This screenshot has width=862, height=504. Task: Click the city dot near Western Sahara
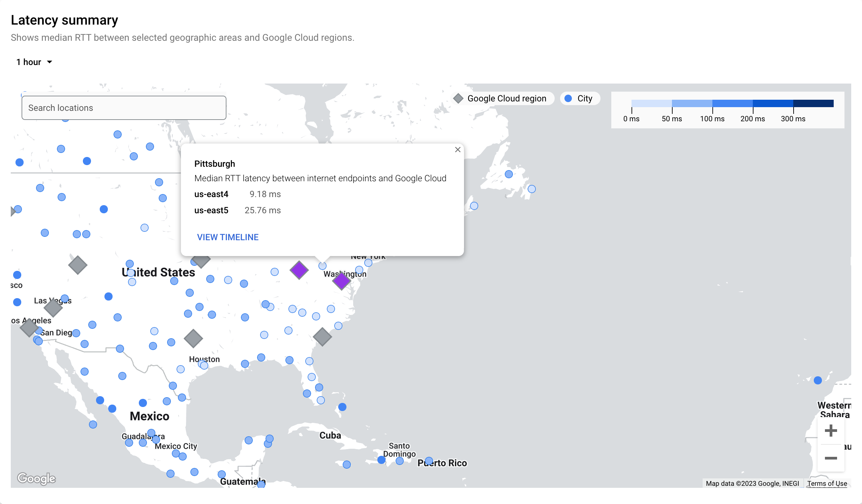[x=818, y=380]
